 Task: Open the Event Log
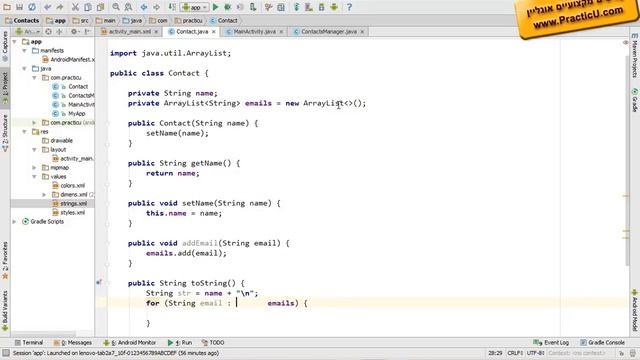click(551, 342)
